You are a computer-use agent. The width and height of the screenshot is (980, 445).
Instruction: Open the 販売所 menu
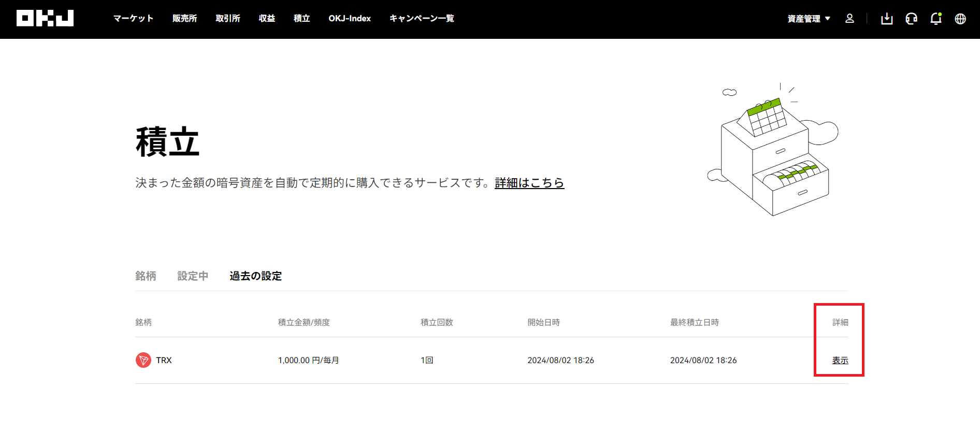184,18
